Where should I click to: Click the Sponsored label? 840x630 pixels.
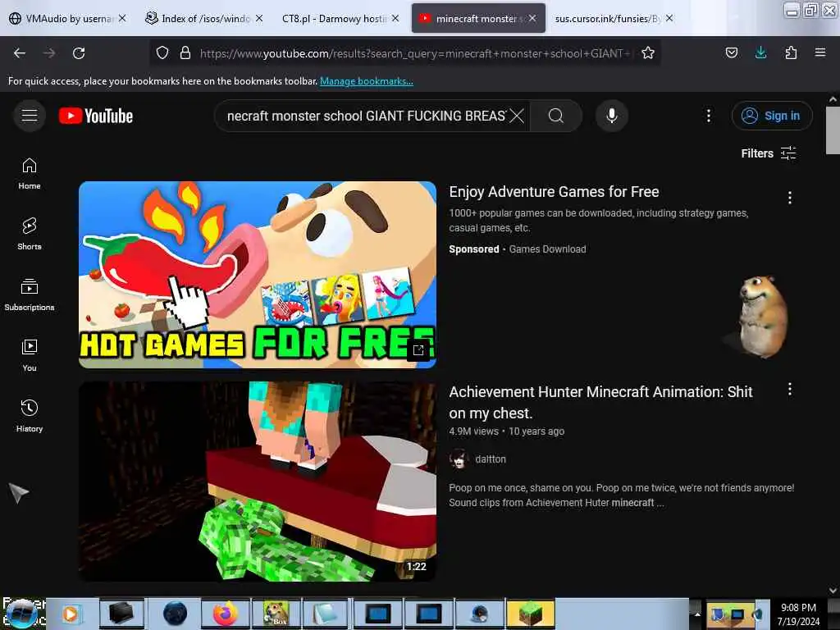474,249
